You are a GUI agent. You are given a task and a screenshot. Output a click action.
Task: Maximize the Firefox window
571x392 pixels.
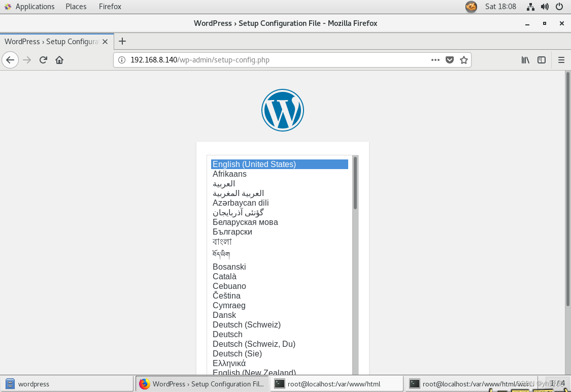(545, 23)
